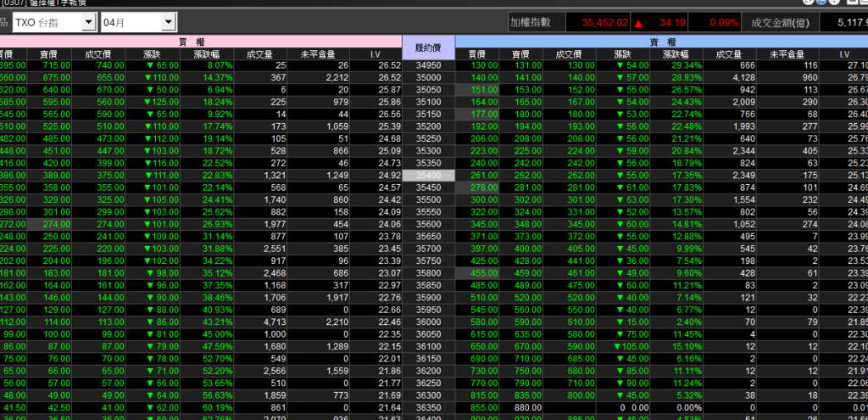Click the 履約價 strike column header
The image size is (868, 420).
pyautogui.click(x=428, y=48)
